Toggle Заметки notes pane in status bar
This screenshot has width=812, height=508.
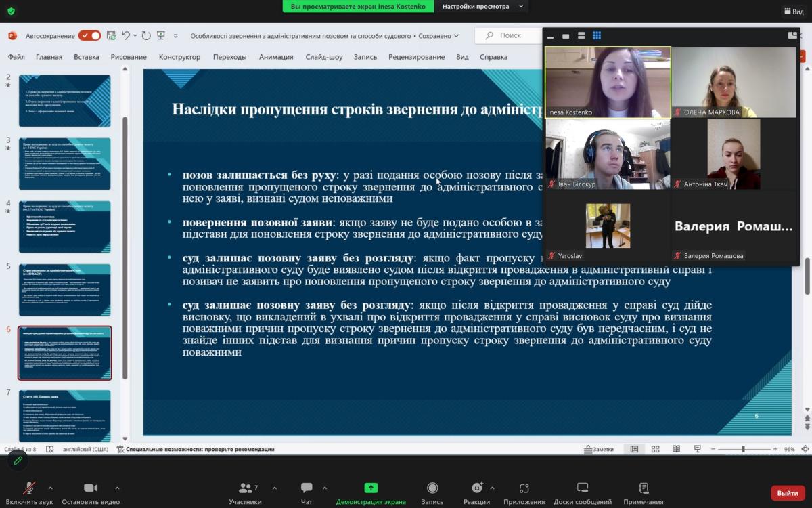coord(600,449)
